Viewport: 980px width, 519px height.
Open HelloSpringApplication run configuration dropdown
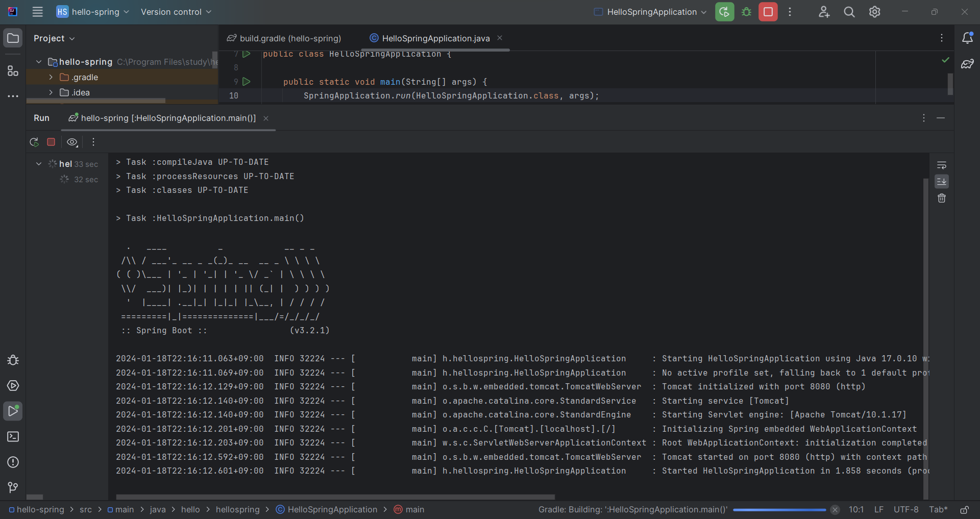click(x=650, y=12)
